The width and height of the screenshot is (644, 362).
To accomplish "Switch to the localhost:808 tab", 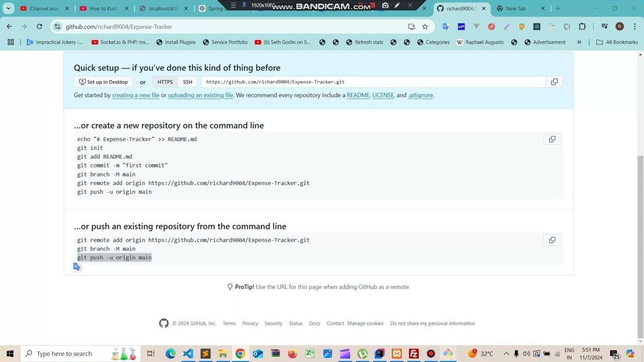I will 159,9.
